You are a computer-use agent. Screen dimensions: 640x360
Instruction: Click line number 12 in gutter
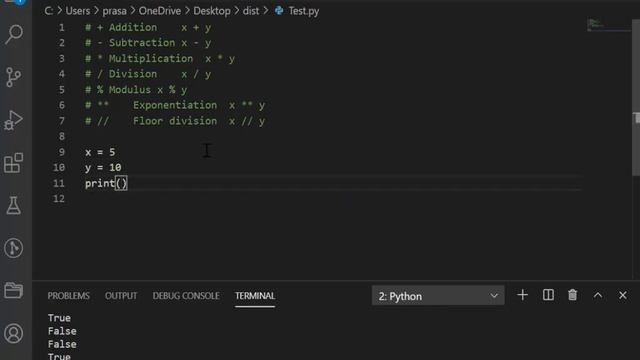coord(59,199)
